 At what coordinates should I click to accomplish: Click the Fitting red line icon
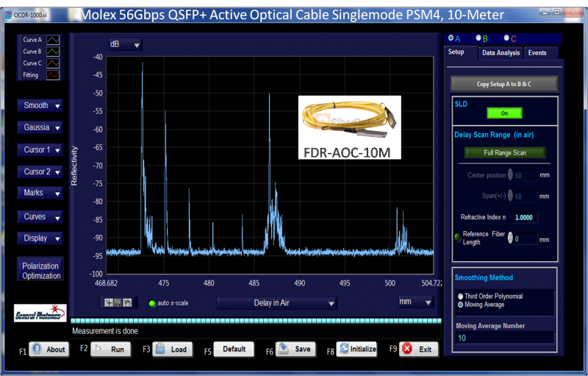coord(53,75)
